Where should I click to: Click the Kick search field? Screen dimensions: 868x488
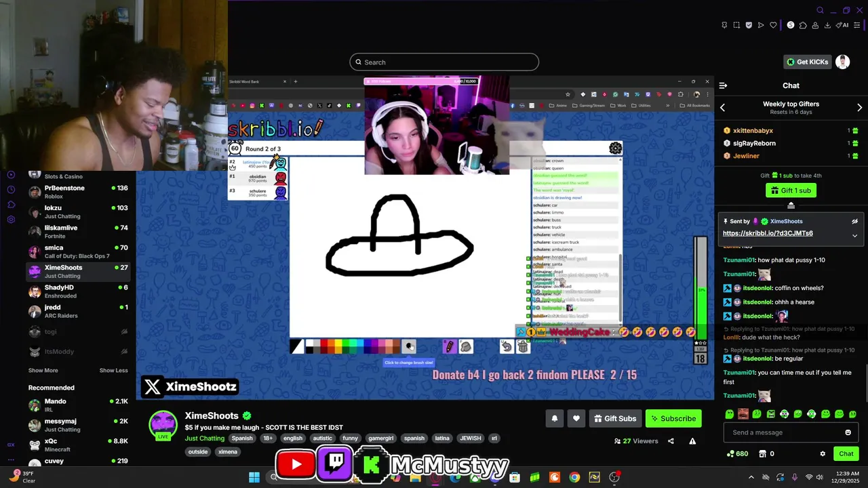tap(444, 62)
